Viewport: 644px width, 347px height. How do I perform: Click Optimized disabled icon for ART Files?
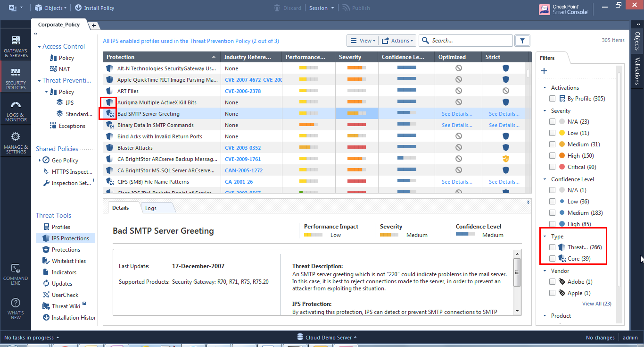click(458, 91)
